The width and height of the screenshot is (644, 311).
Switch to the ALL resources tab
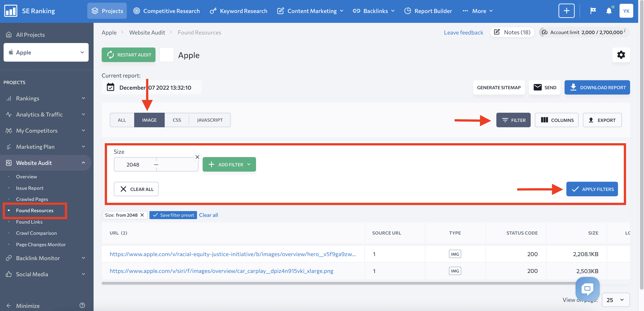pos(122,120)
